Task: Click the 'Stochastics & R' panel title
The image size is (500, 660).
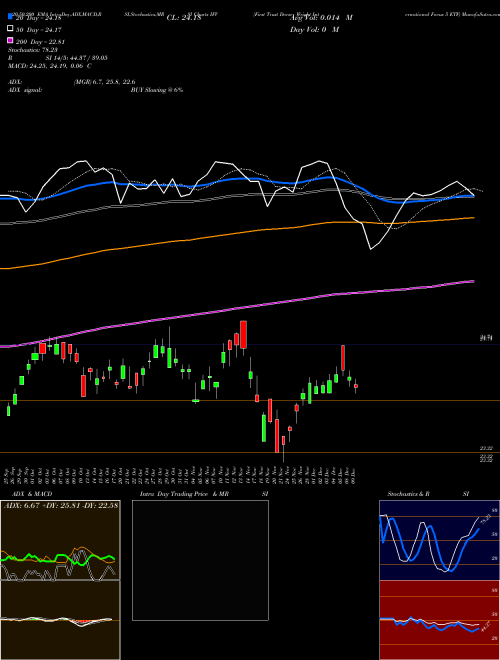Action: (x=409, y=494)
